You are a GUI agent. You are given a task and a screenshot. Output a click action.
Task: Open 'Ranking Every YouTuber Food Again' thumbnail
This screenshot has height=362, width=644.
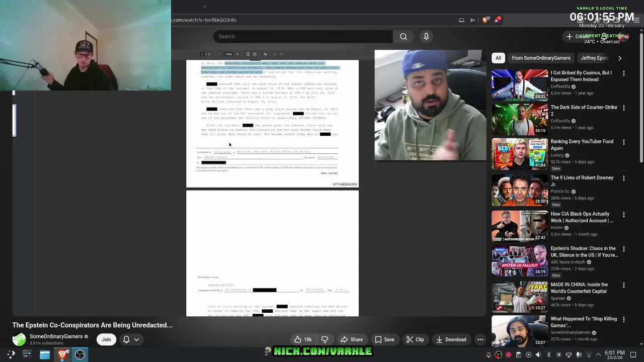tap(520, 154)
